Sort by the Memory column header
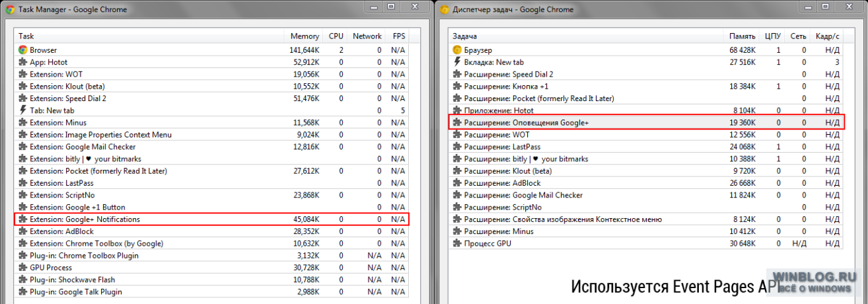 click(304, 36)
